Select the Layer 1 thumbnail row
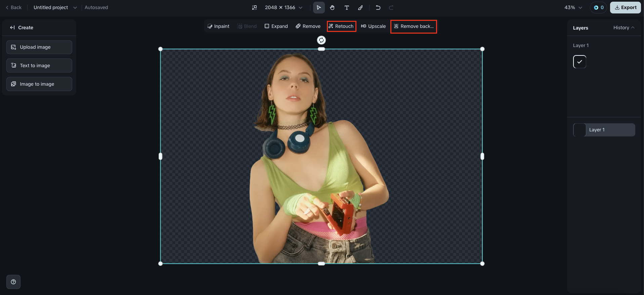 [604, 130]
